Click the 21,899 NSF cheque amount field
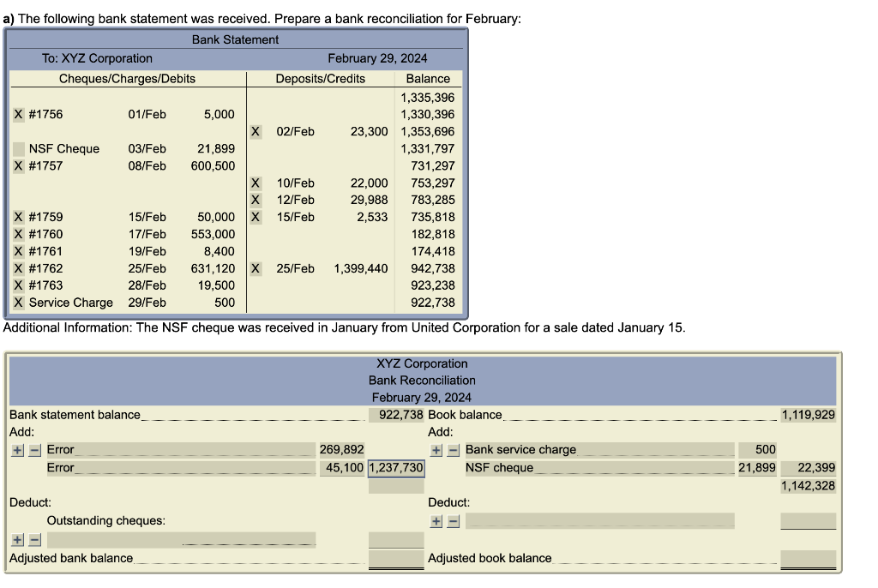Image resolution: width=878 pixels, height=588 pixels. coord(758,467)
